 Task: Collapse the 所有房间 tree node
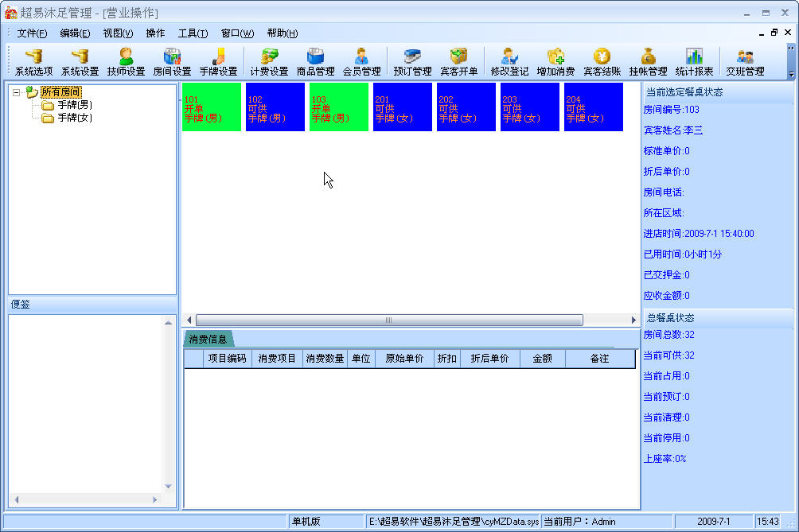[x=17, y=92]
